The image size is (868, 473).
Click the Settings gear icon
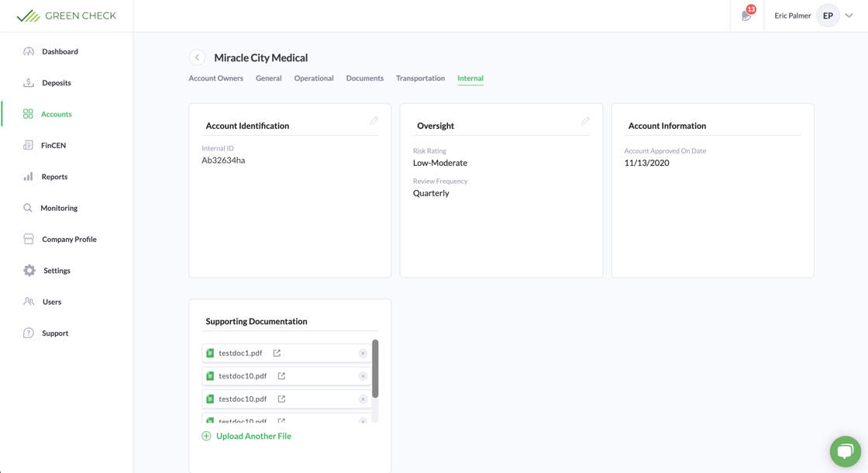(29, 271)
